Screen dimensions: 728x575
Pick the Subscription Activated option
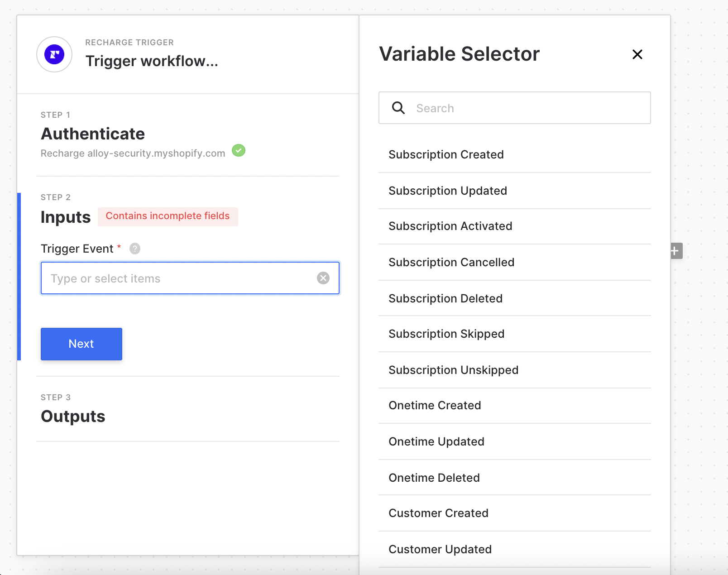(450, 226)
